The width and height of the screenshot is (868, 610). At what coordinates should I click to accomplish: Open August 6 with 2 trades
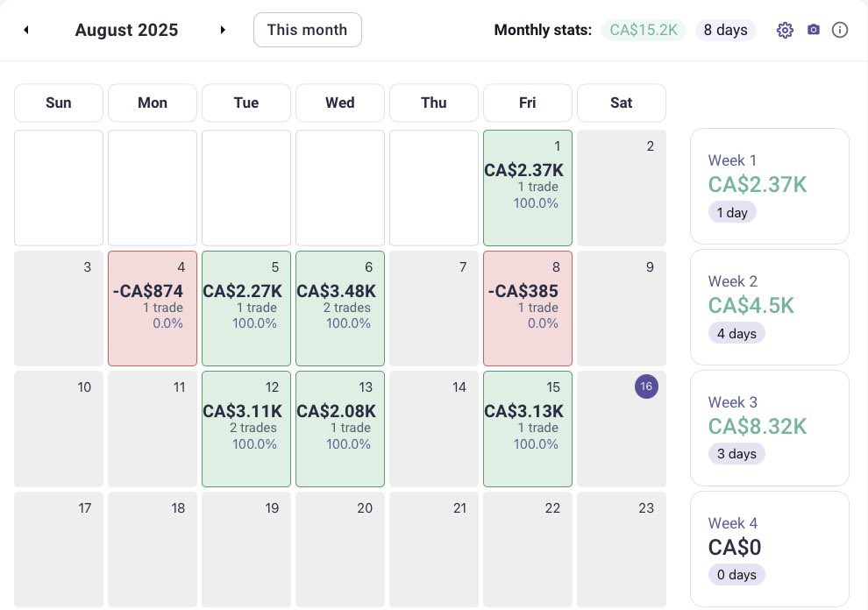[x=340, y=308]
